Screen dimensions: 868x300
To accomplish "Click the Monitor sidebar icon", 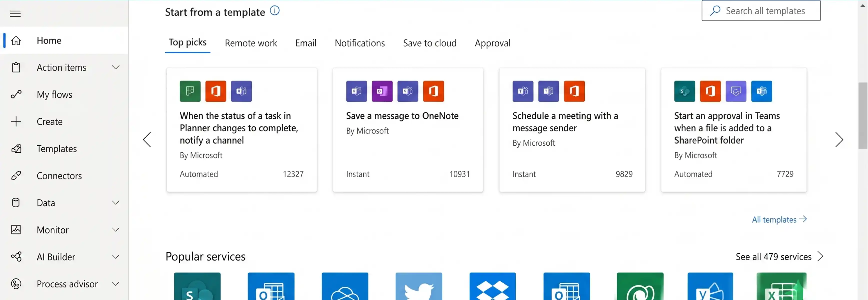I will pyautogui.click(x=16, y=230).
